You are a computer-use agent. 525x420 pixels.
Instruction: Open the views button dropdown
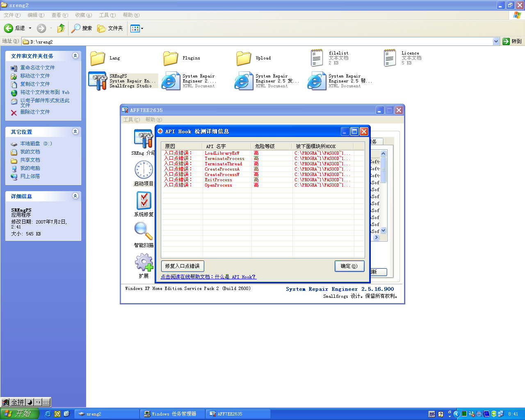click(x=142, y=28)
